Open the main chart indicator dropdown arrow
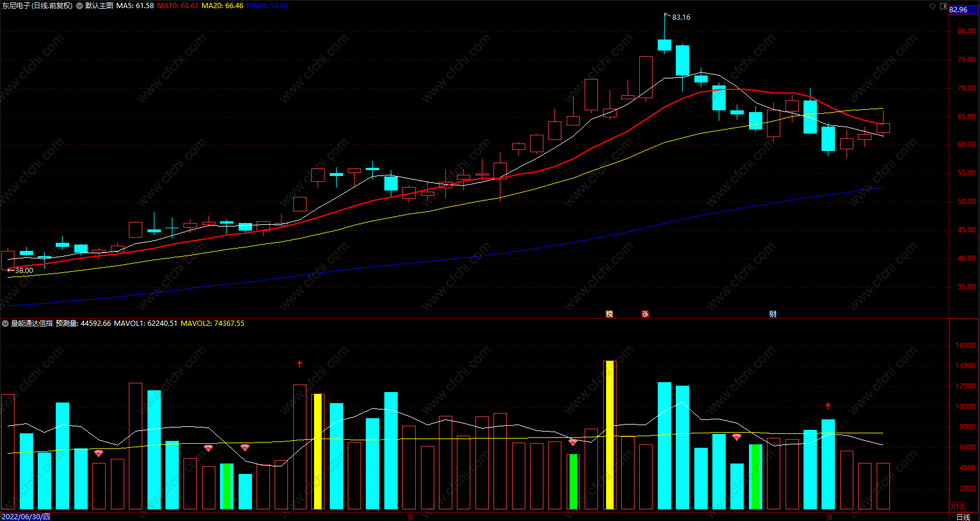Viewport: 980px width, 521px height. click(80, 6)
